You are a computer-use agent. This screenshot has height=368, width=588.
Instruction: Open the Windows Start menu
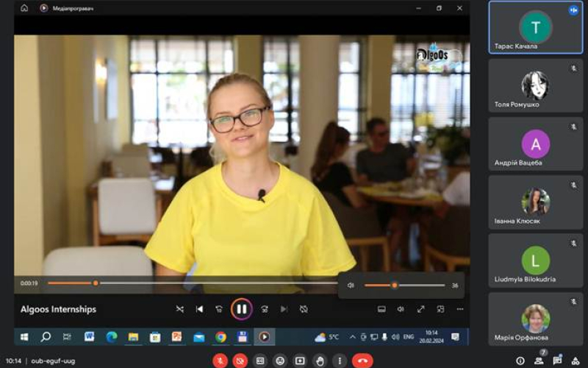[x=24, y=337]
